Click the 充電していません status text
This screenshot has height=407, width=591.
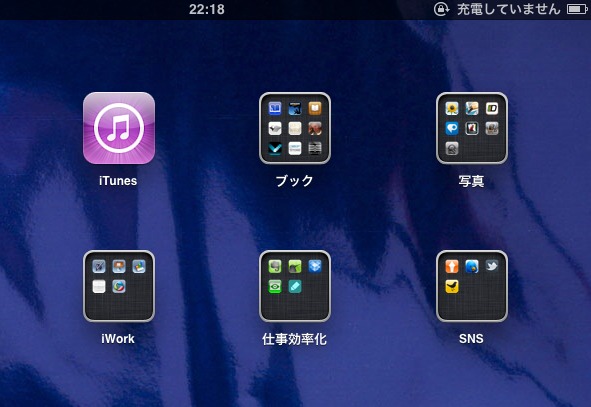[x=509, y=9]
